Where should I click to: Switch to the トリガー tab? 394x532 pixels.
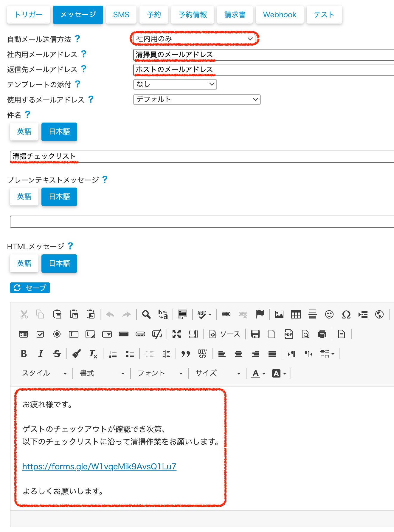pos(29,15)
